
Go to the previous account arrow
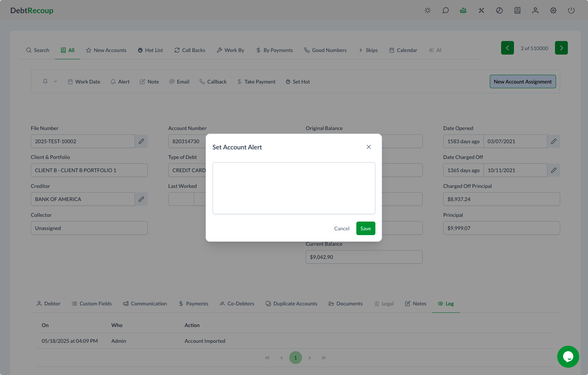(x=507, y=48)
